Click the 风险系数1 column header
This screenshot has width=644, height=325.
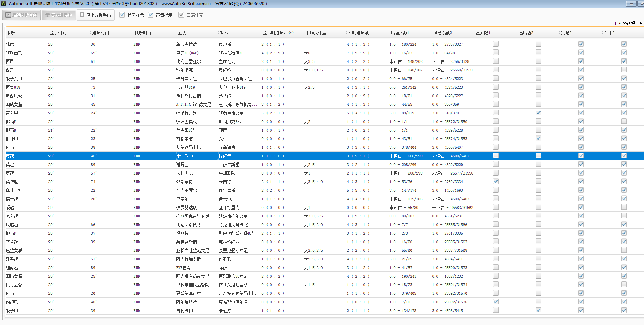(x=400, y=33)
